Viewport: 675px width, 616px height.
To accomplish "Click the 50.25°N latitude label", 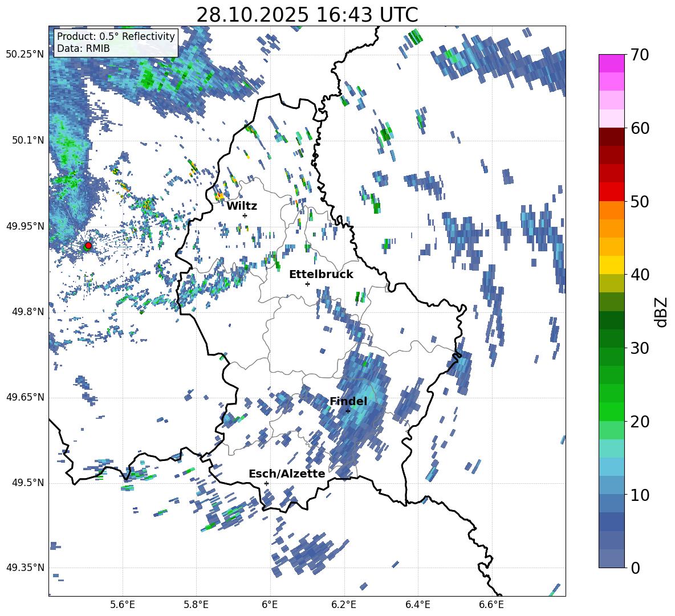I will coord(25,54).
